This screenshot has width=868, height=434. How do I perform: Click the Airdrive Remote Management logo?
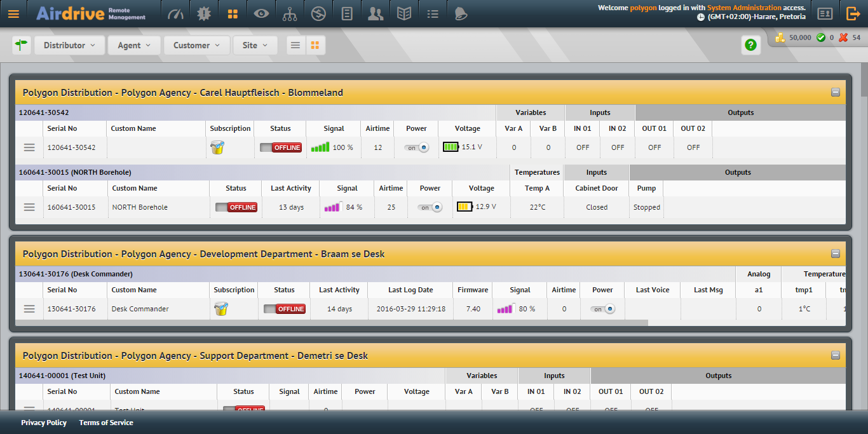[x=91, y=13]
